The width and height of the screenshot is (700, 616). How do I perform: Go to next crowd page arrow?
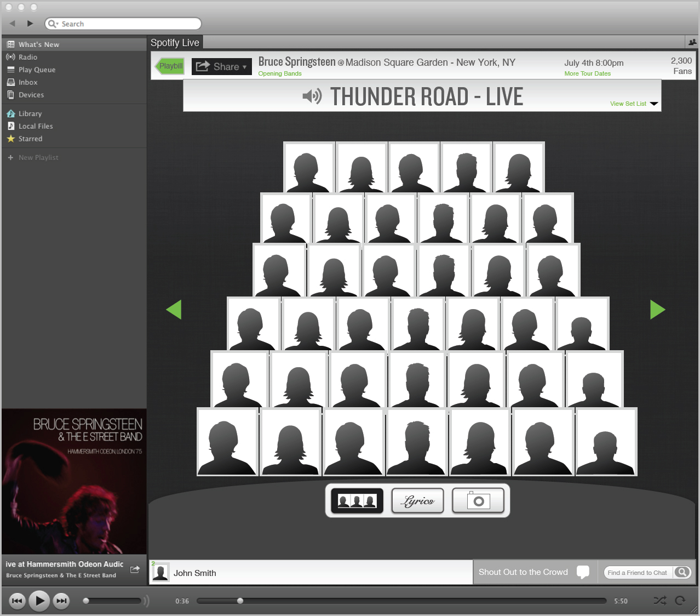[x=658, y=310]
